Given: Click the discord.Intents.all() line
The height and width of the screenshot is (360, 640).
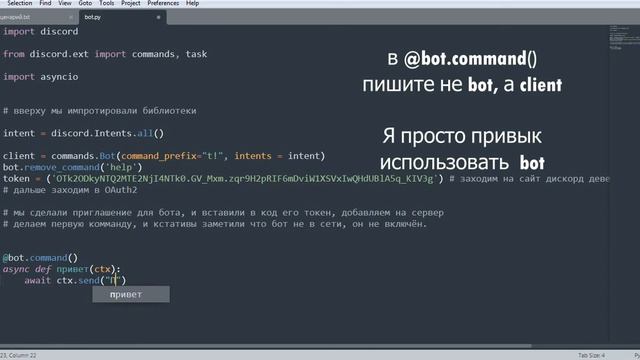Looking at the screenshot, I should point(83,133).
